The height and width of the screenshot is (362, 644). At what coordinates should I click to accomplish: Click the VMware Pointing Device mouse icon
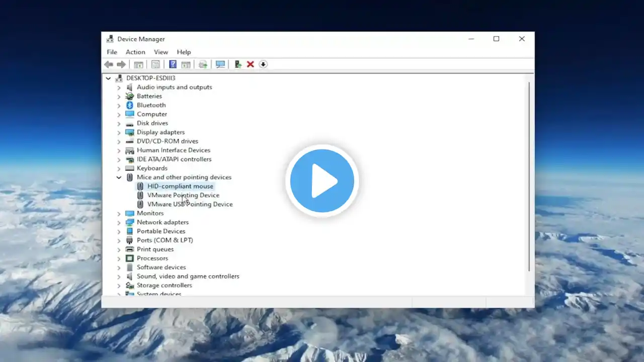[140, 196]
